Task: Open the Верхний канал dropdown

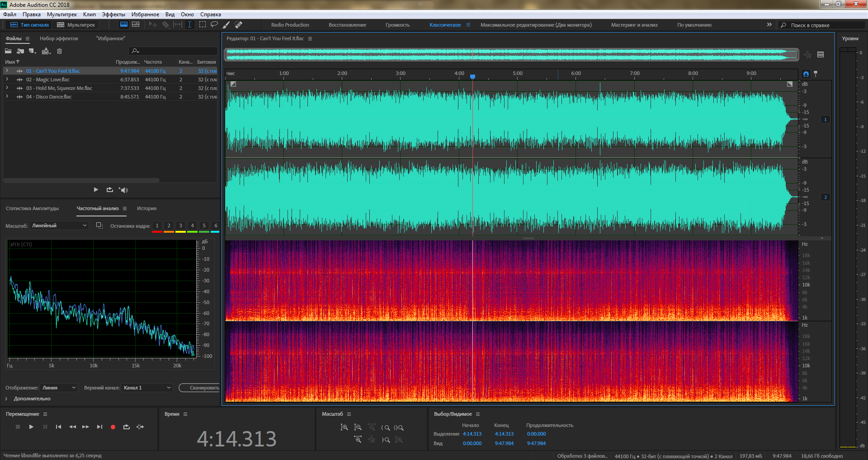Action: coord(147,388)
